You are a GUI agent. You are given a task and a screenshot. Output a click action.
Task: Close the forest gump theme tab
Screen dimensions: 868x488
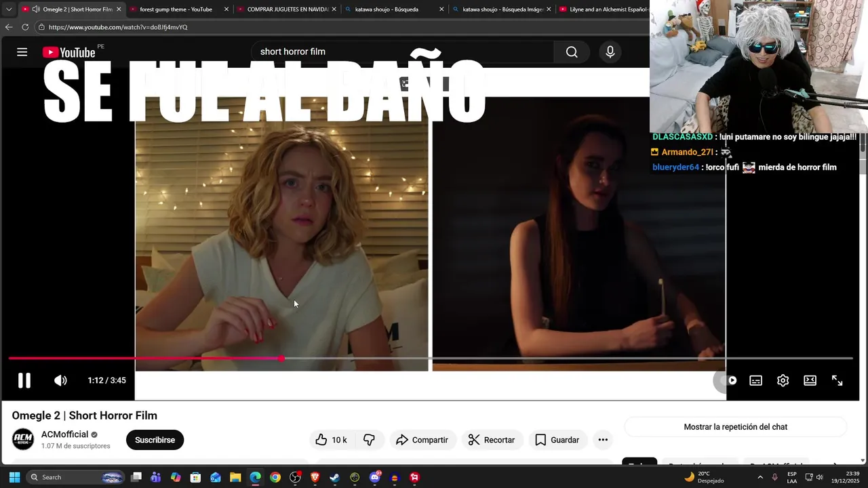point(226,9)
